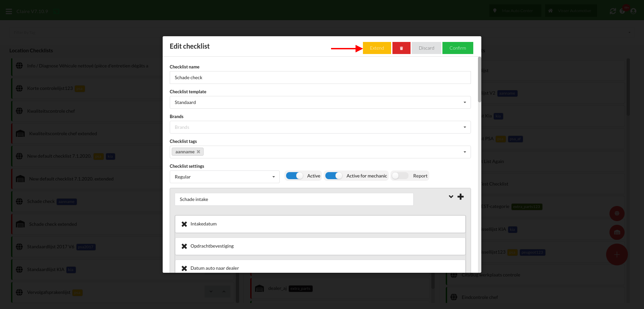Click the Checklist name input field
Screen dimensions: 644x309
pos(320,78)
